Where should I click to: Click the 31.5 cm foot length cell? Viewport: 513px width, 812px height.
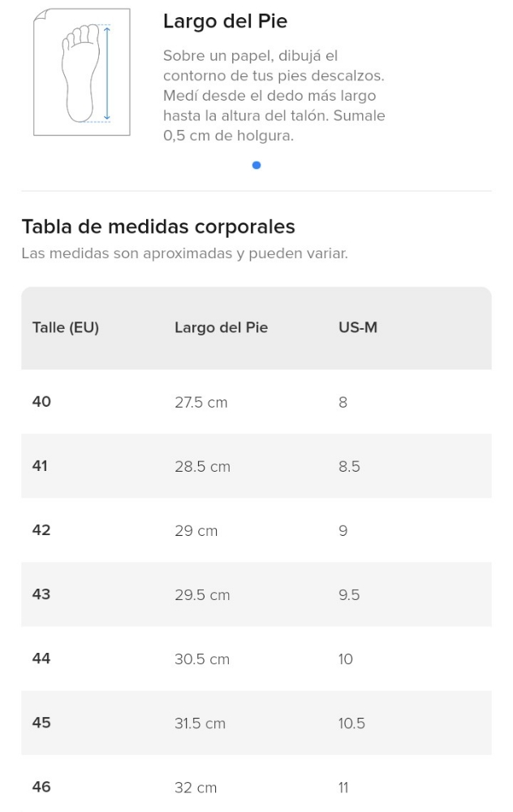(200, 723)
